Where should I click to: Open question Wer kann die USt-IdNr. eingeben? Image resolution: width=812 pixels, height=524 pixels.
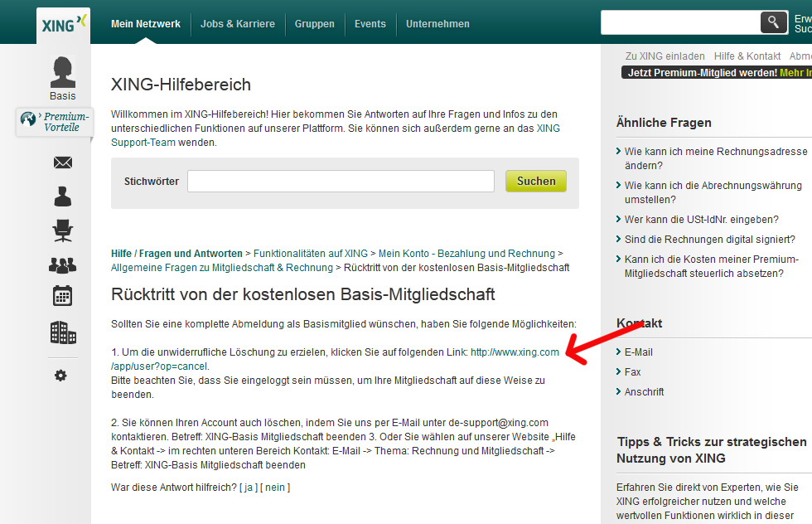701,219
